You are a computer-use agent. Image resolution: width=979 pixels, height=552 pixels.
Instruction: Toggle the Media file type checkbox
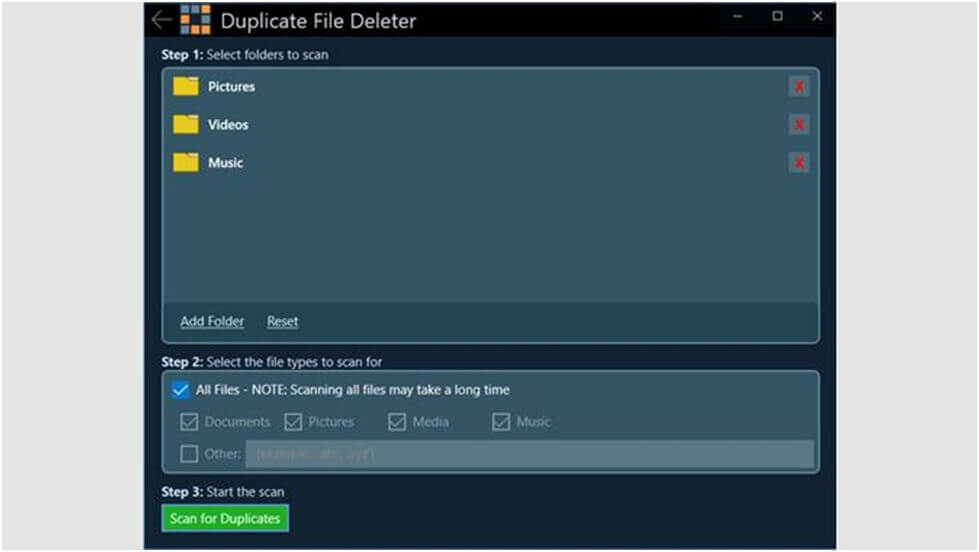tap(397, 422)
